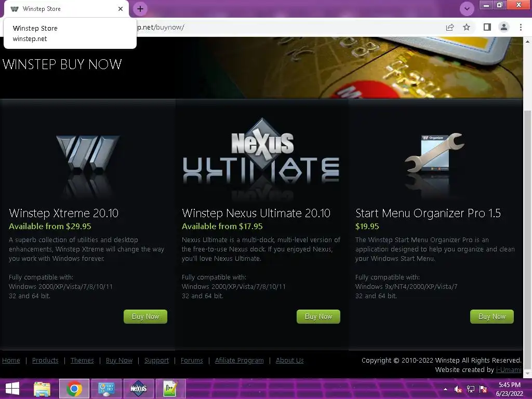This screenshot has width=532, height=399.
Task: Click the WINSTEP BUY NOW heading
Action: 62,64
